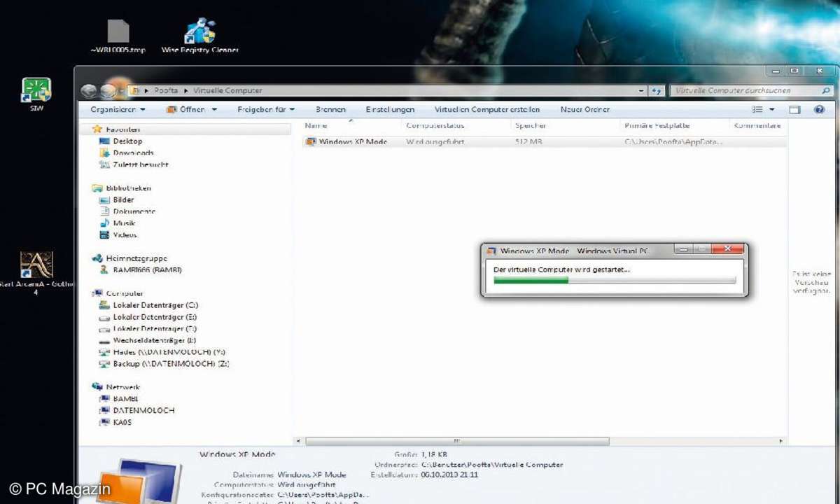Click the Windows XP Mode thumbnail in details pane
This screenshot has height=504, width=840.
(x=137, y=482)
